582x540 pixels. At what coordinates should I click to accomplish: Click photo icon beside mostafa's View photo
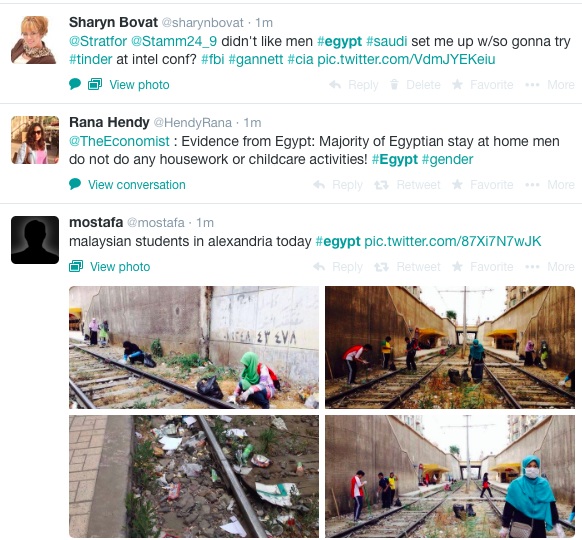point(76,266)
